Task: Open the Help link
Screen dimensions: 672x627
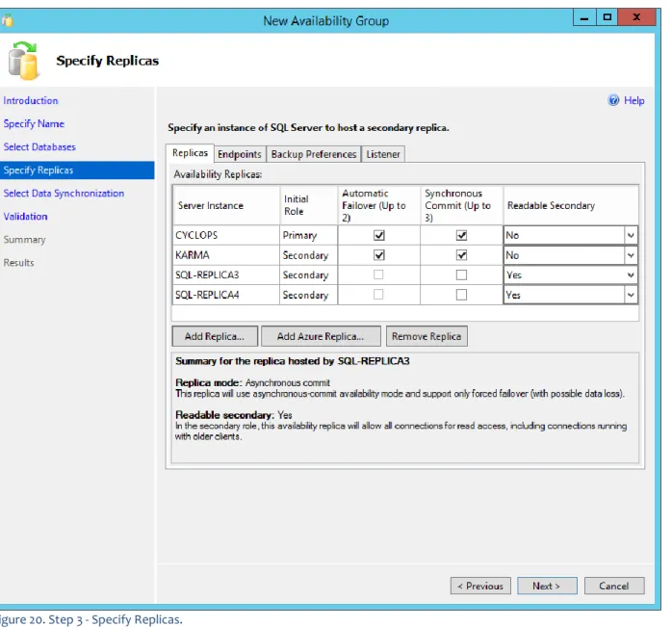Action: click(x=633, y=100)
